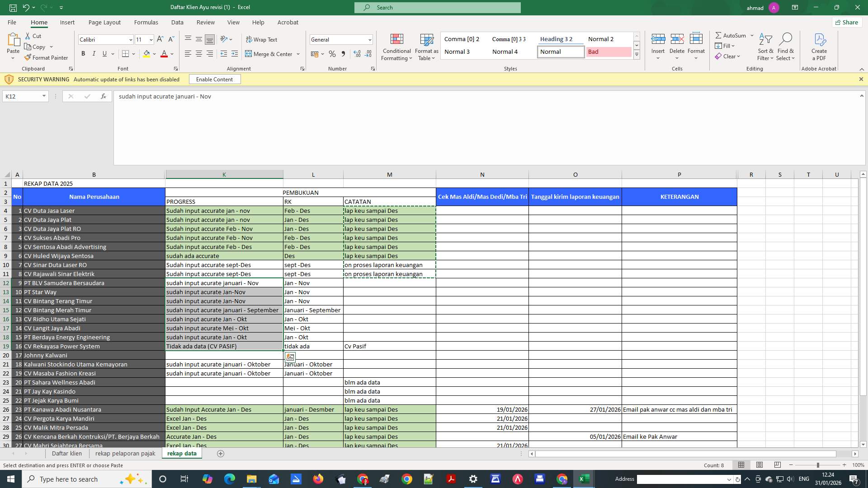
Task: Open the Number Format dropdown
Action: pyautogui.click(x=369, y=39)
